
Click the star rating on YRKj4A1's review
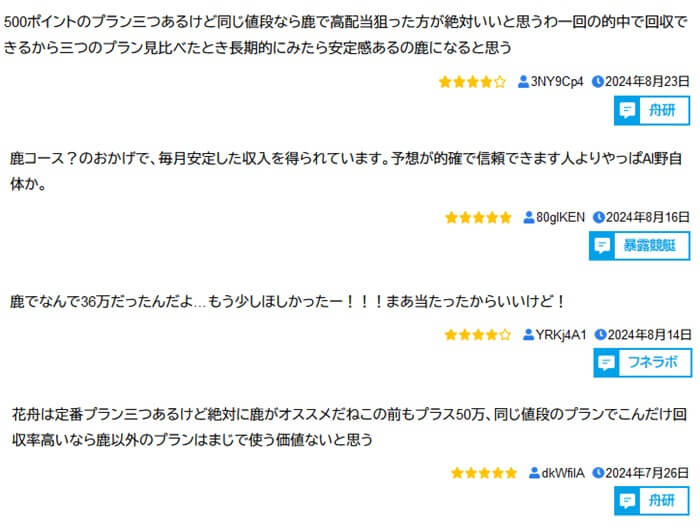coord(477,334)
